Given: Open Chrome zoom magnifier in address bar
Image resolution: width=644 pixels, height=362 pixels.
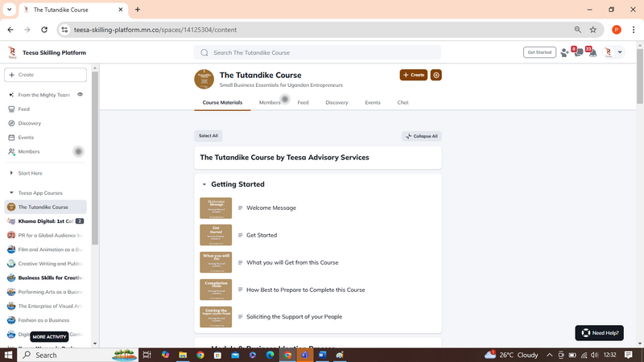Looking at the screenshot, I should point(577,30).
